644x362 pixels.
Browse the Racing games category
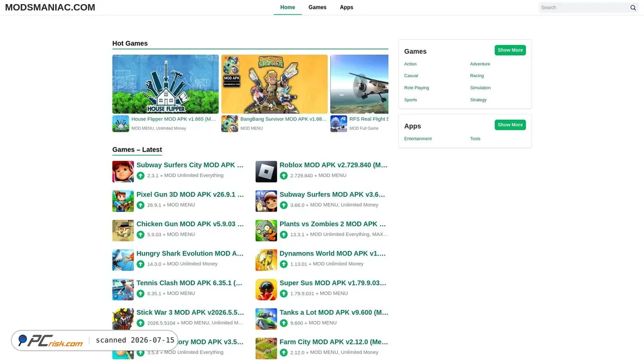(477, 76)
